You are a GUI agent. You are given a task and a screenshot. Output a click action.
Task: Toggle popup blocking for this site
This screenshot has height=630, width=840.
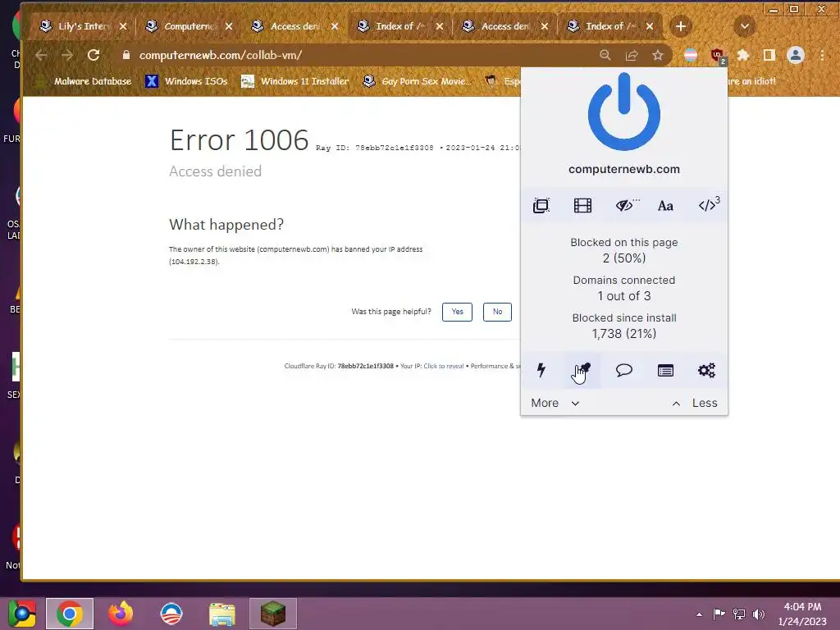541,206
